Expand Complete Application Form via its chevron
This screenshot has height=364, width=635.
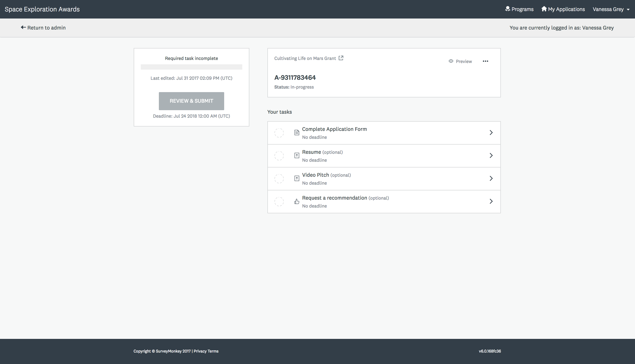click(491, 132)
